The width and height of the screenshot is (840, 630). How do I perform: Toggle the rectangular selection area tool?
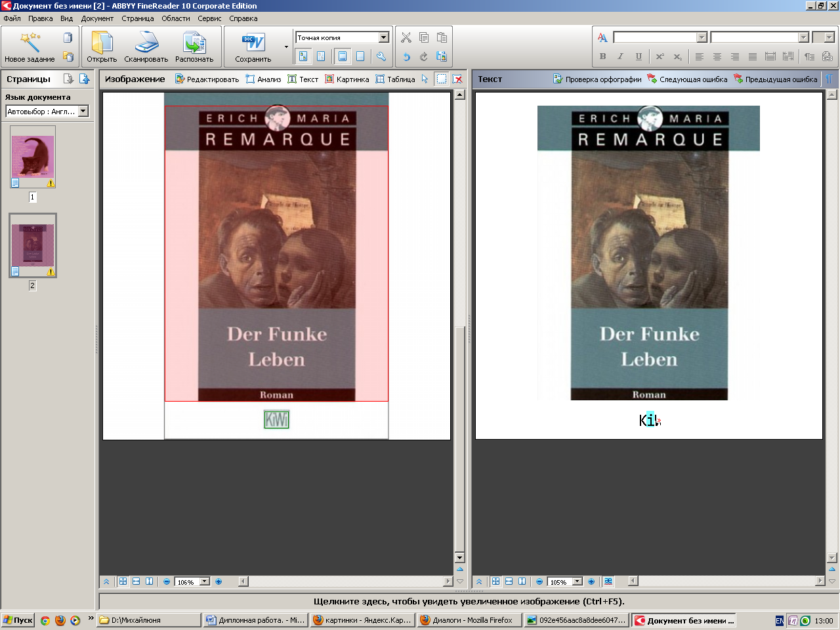[x=442, y=79]
